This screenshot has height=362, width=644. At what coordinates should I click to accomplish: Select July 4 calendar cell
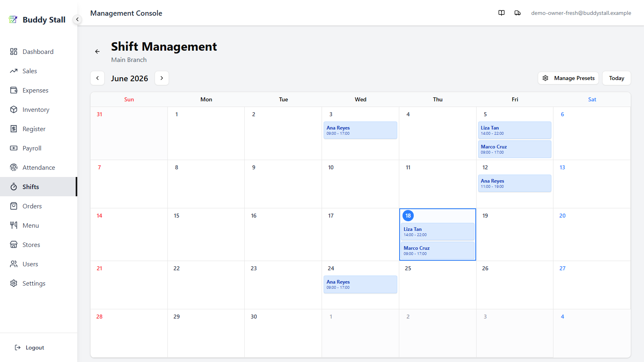(592, 333)
